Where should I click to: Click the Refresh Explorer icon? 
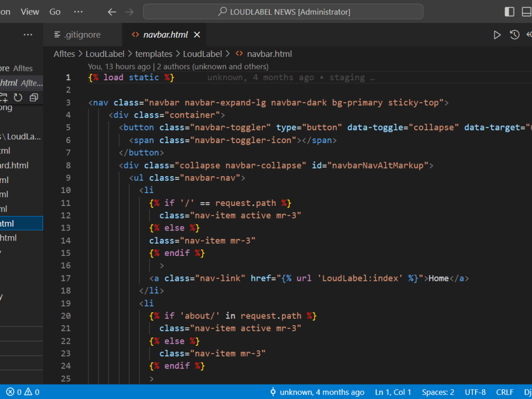coord(18,97)
